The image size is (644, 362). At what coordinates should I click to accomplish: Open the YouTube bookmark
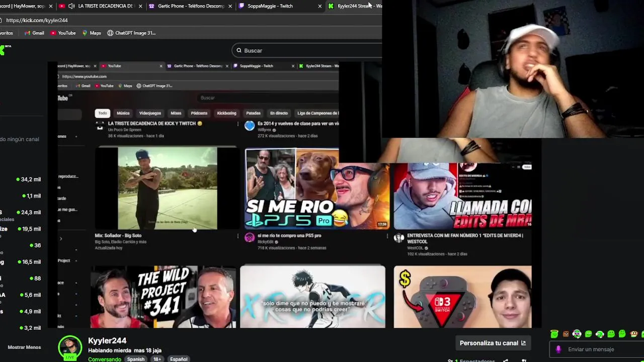tap(63, 33)
